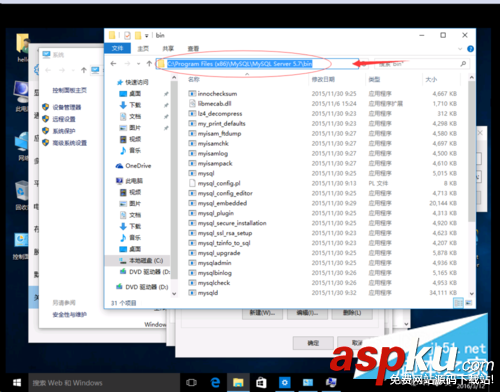This screenshot has width=500, height=392.
Task: Select the innochecksum file
Action: pos(217,94)
